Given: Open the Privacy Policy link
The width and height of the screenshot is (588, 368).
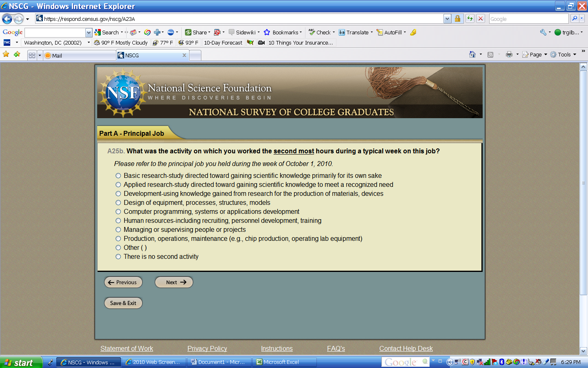Looking at the screenshot, I should coord(207,348).
